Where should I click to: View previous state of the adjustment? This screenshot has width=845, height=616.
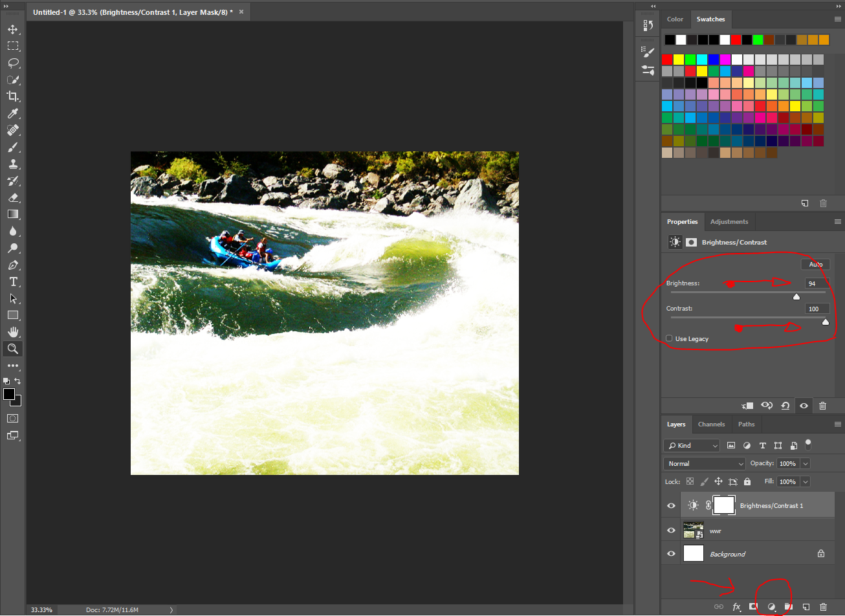point(767,406)
